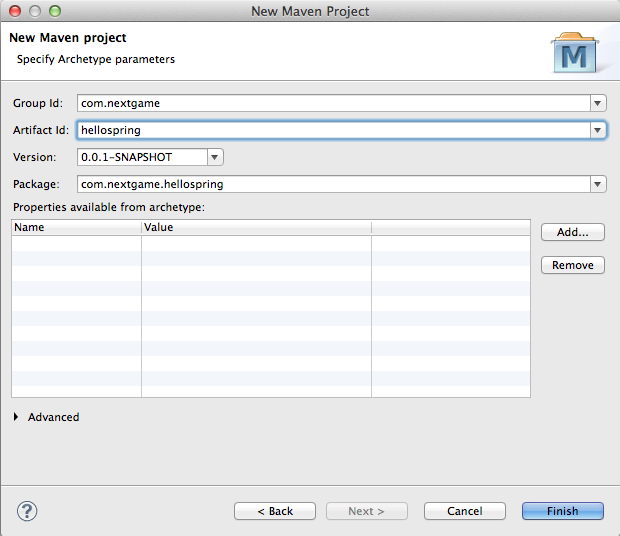Open the Version dropdown arrow
Image resolution: width=620 pixels, height=536 pixels.
215,157
